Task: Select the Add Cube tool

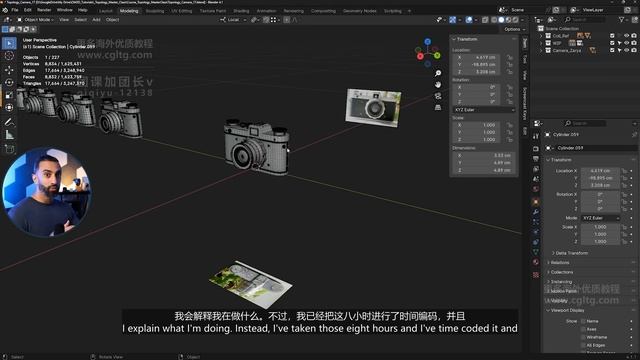Action: coord(9,149)
